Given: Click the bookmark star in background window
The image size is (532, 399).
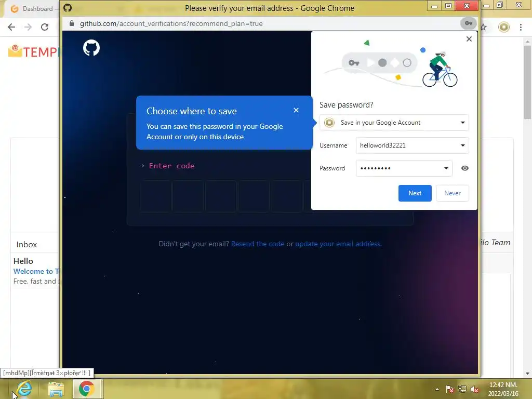Looking at the screenshot, I should point(484,27).
